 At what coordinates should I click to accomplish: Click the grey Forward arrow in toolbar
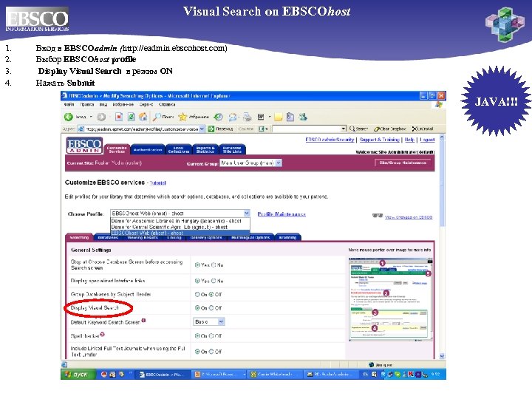101,117
